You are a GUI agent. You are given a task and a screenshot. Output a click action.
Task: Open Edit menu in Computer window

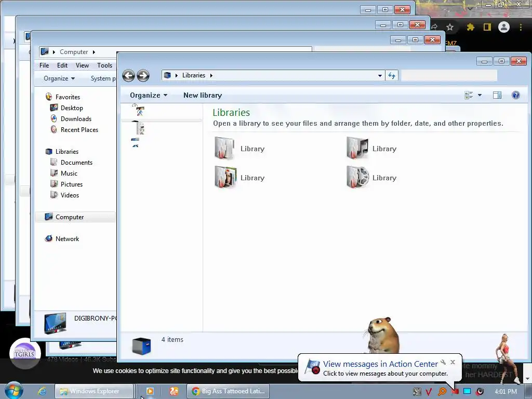pyautogui.click(x=62, y=65)
